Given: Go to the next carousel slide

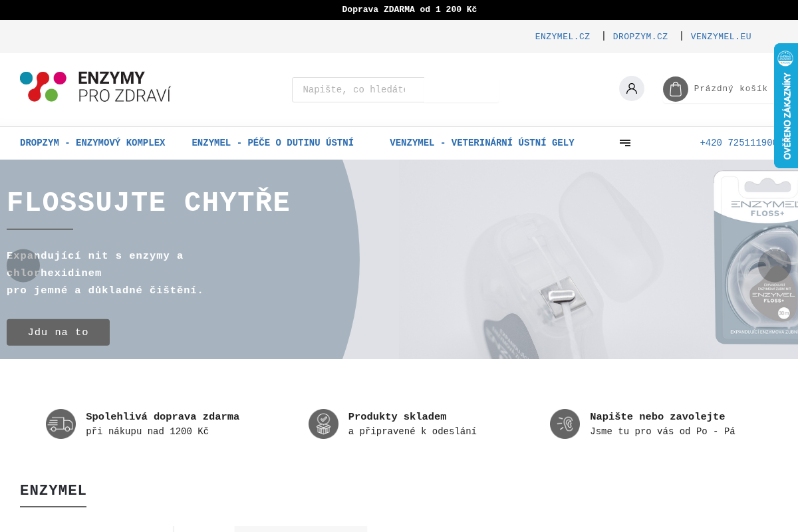Looking at the screenshot, I should pos(775,266).
